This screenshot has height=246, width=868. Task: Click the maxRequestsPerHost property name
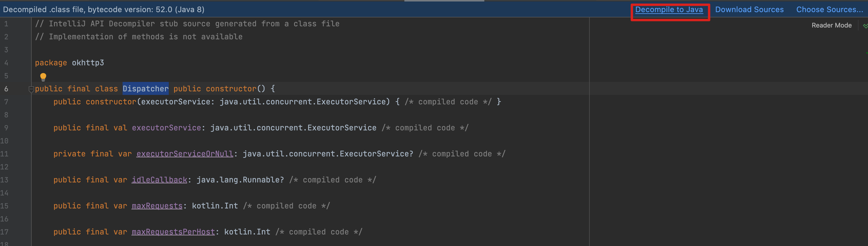tap(173, 232)
